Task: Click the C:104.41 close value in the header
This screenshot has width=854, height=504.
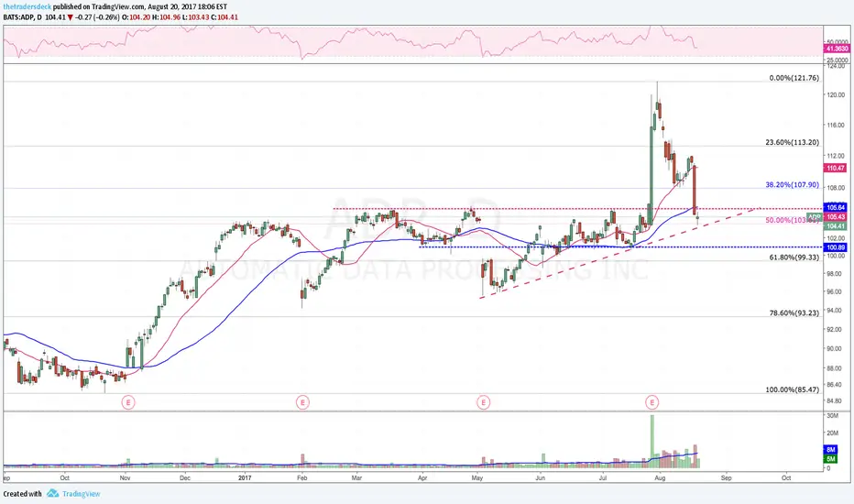Action: [224, 17]
